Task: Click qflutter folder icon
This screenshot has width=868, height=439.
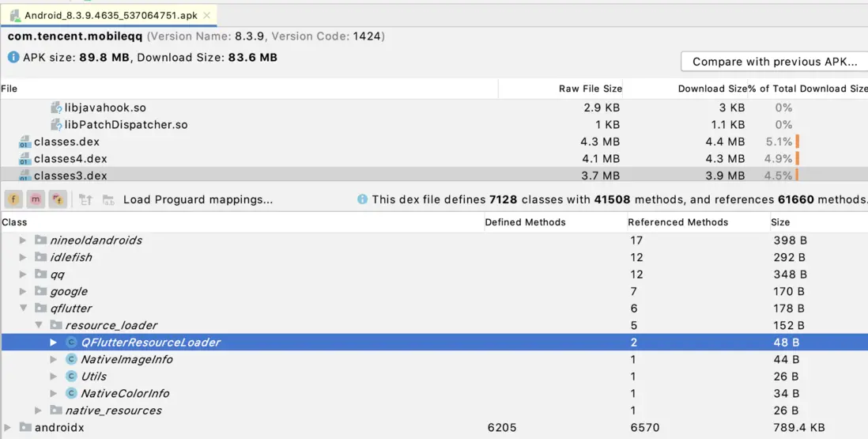Action: click(x=40, y=308)
